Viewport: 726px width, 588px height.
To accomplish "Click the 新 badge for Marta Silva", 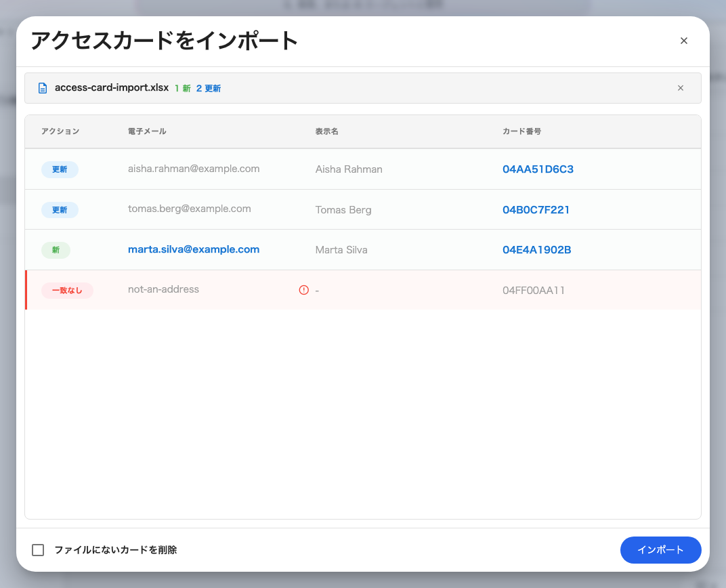I will 56,250.
